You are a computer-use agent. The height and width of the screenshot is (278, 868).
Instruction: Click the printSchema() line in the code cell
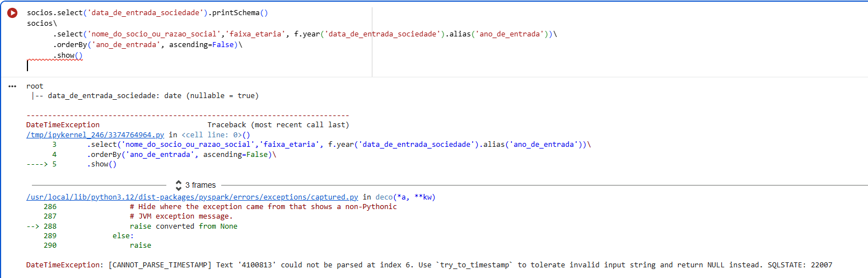click(147, 13)
